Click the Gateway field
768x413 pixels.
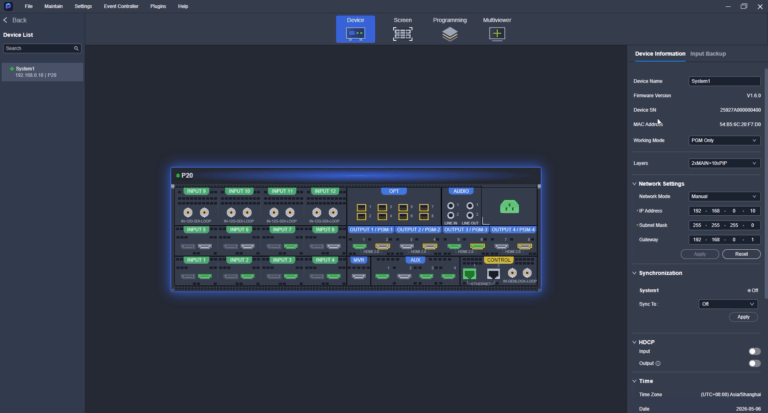724,240
